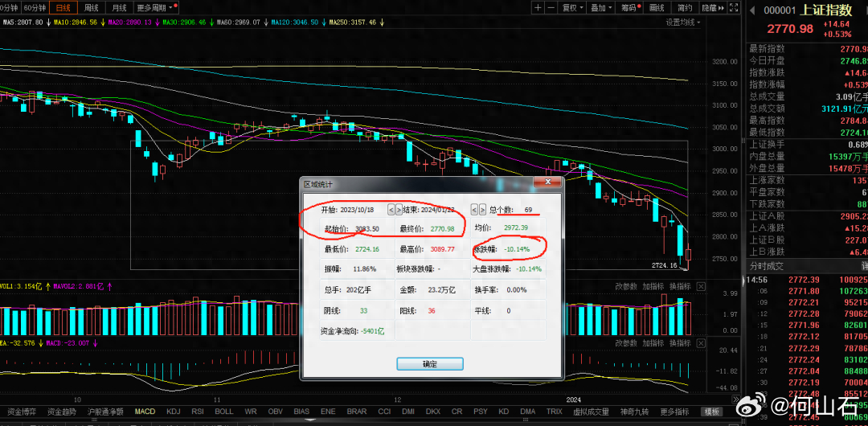This screenshot has height=426, width=868.
Task: Click 加指标 in the MACD panel
Action: 653,343
